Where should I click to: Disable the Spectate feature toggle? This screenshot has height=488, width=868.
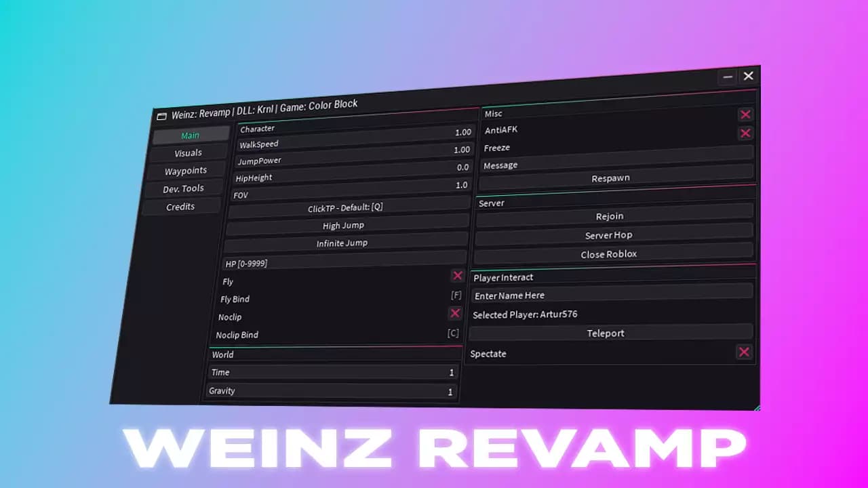[744, 352]
